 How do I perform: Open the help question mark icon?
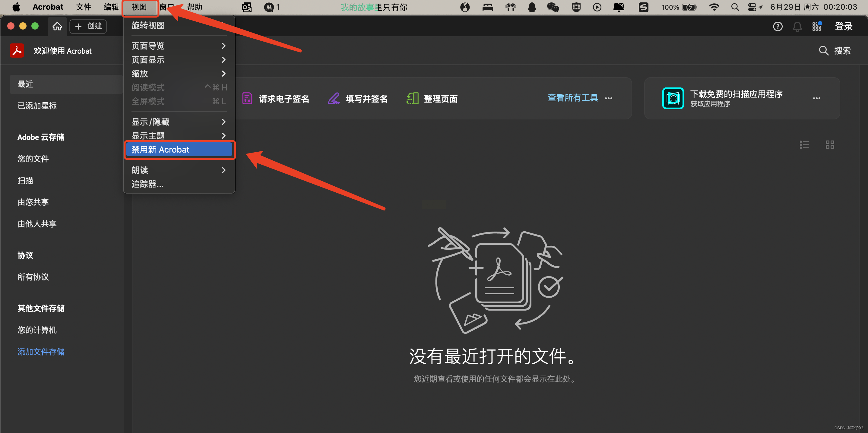point(777,26)
